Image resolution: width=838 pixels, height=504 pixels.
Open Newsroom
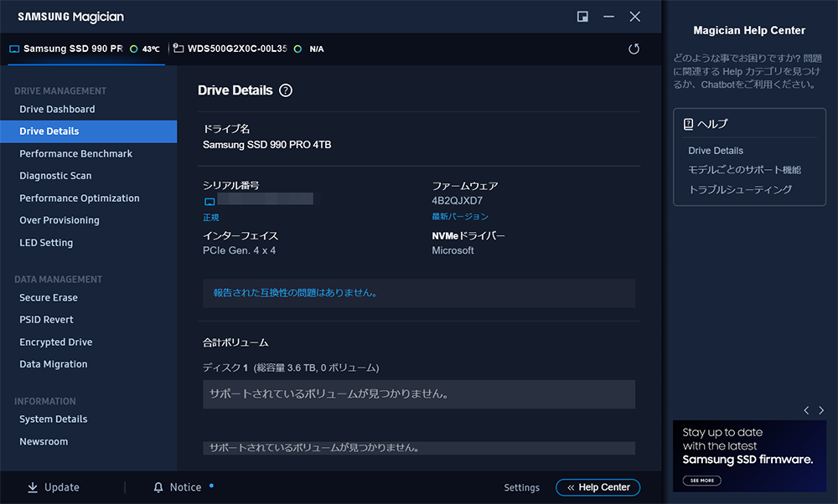point(44,441)
